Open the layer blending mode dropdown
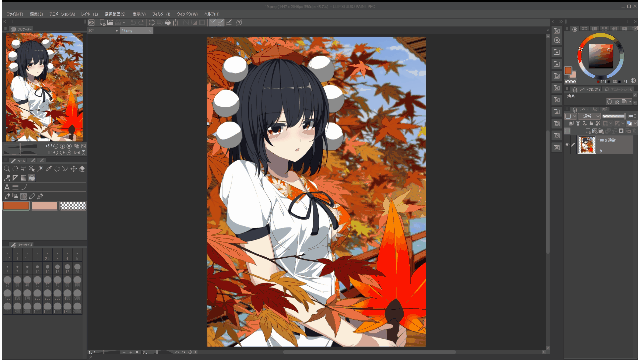 (x=589, y=116)
